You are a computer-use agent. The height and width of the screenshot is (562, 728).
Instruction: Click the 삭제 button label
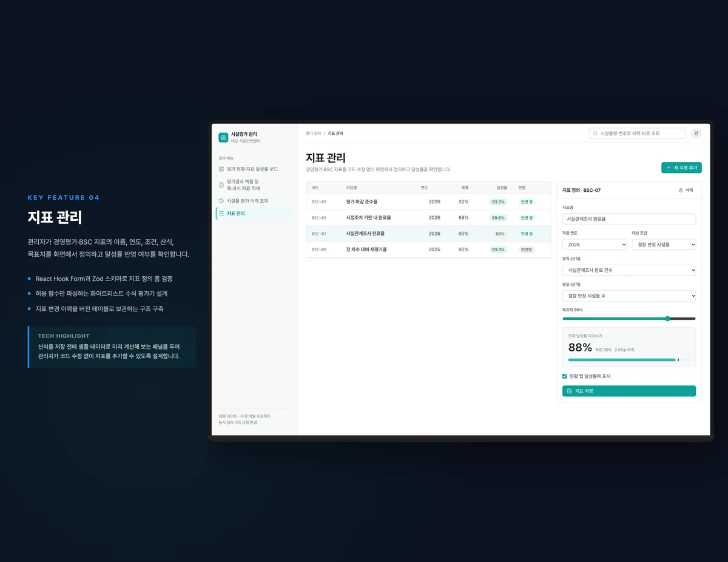[x=689, y=191]
